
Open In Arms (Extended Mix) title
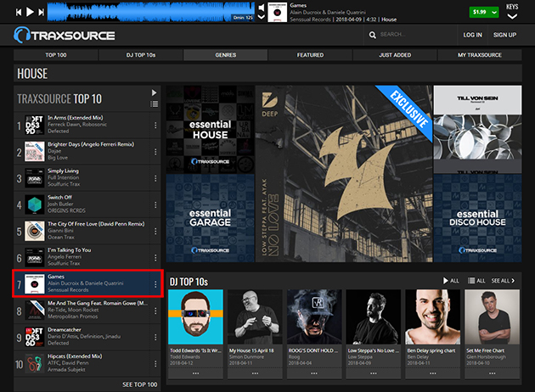(x=76, y=118)
